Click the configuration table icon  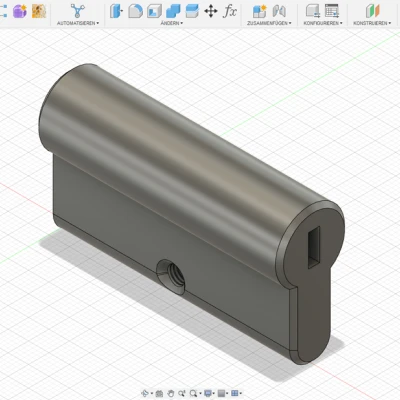332,11
